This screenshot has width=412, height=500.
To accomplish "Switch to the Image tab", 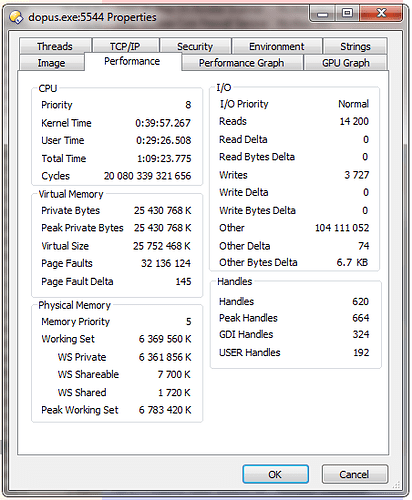I will coord(51,63).
